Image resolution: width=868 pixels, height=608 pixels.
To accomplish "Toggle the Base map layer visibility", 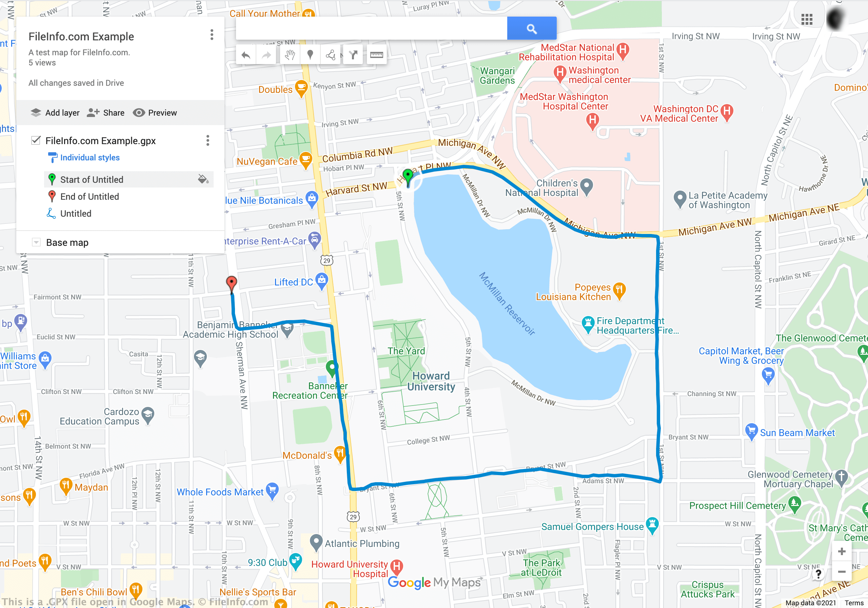I will point(36,242).
